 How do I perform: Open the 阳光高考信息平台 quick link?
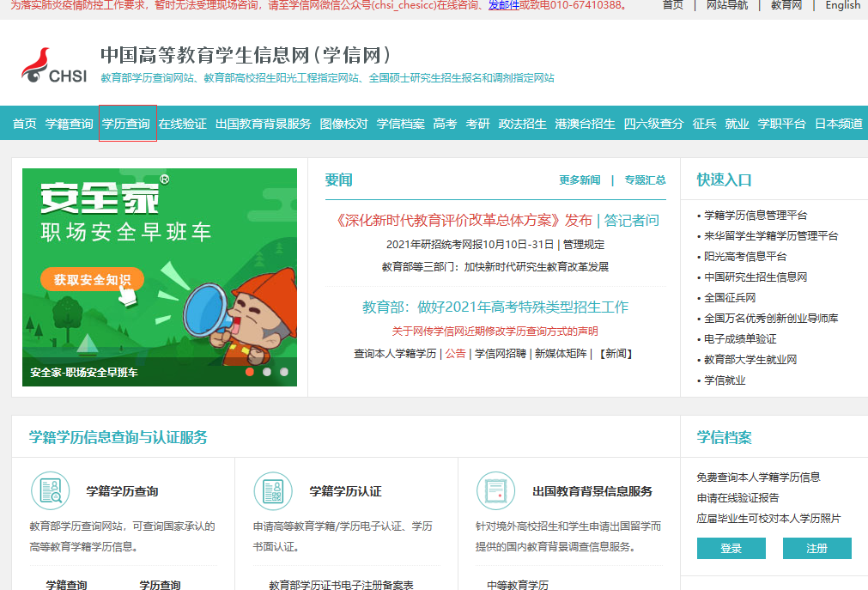[x=744, y=256]
